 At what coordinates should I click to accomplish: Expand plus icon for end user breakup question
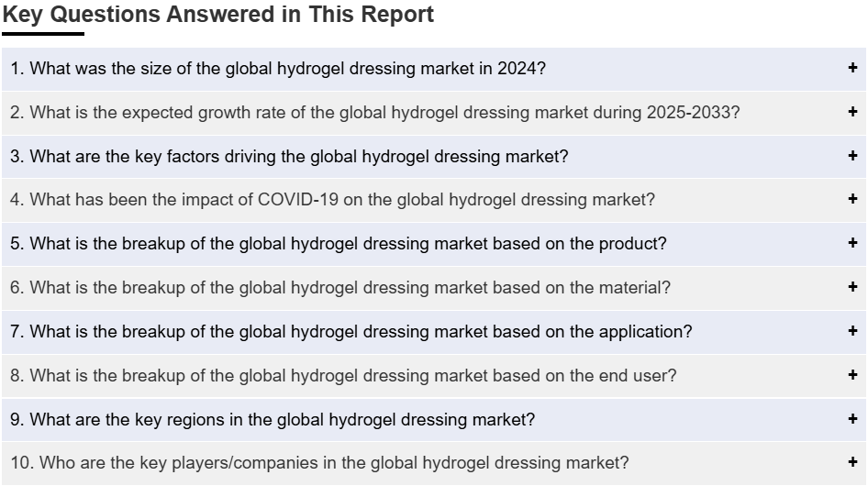coord(852,374)
